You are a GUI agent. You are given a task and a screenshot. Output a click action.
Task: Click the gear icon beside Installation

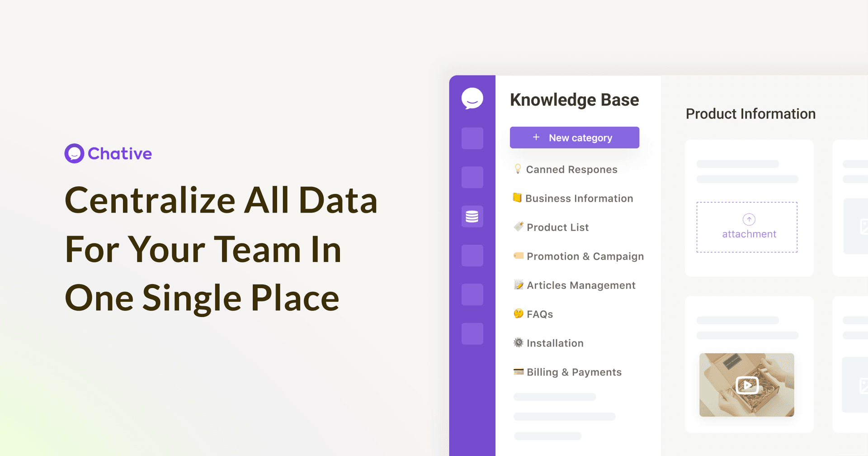[519, 342]
